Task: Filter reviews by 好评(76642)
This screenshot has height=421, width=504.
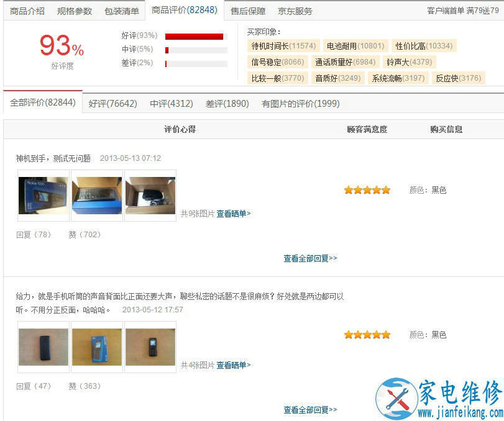Action: (113, 104)
